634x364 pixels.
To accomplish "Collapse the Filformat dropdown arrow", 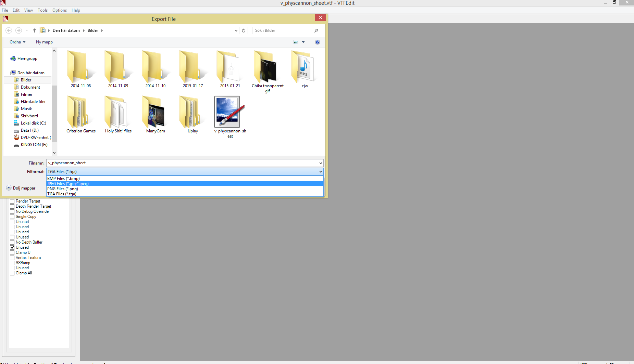I will click(x=321, y=172).
